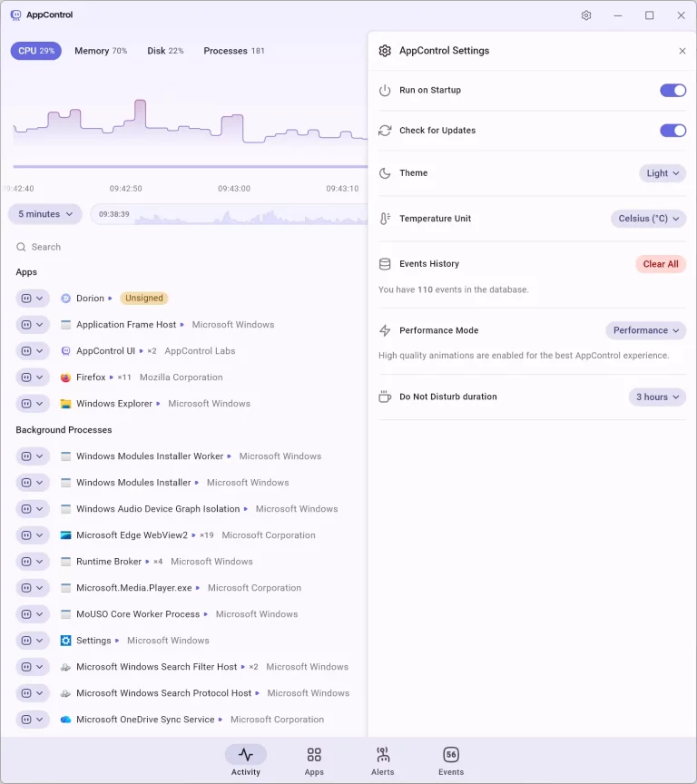Click the Dorion app icon
Viewport: 697px width, 784px height.
pyautogui.click(x=65, y=299)
